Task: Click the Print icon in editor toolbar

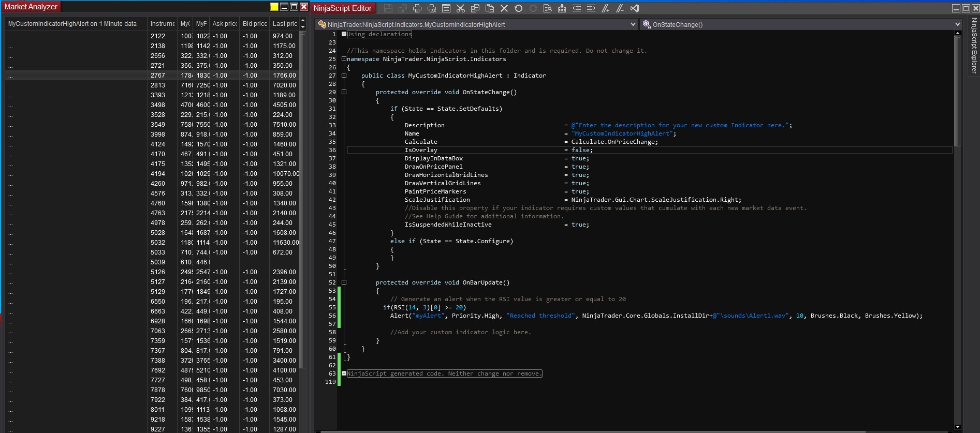Action: 417,8
